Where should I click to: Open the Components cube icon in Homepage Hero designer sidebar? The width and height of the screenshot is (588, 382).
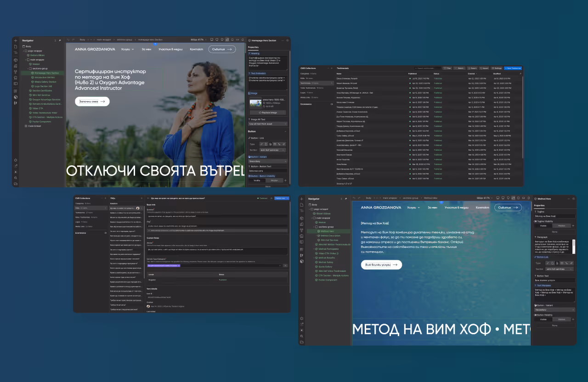tap(16, 60)
